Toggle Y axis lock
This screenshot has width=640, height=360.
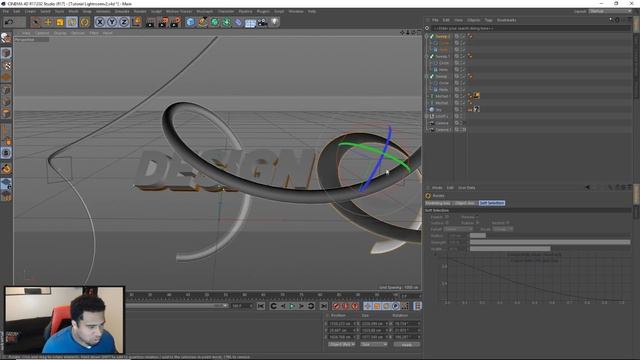112,22
